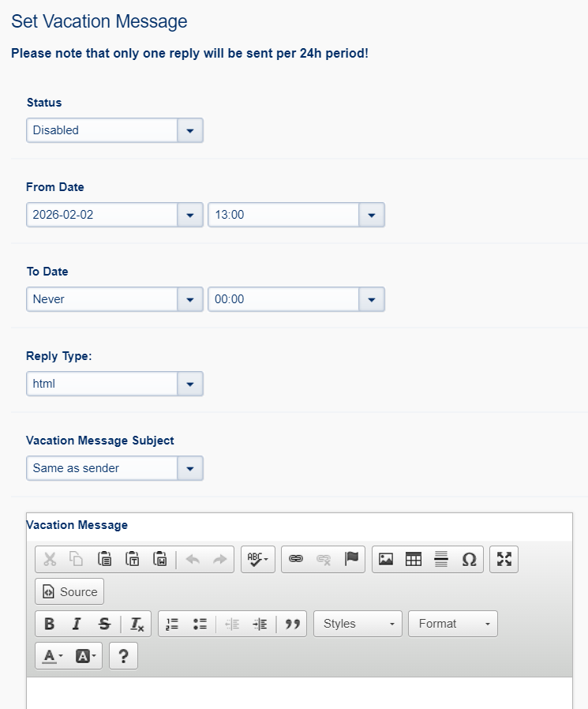588x709 pixels.
Task: Click the Bold formatting icon
Action: tap(49, 624)
